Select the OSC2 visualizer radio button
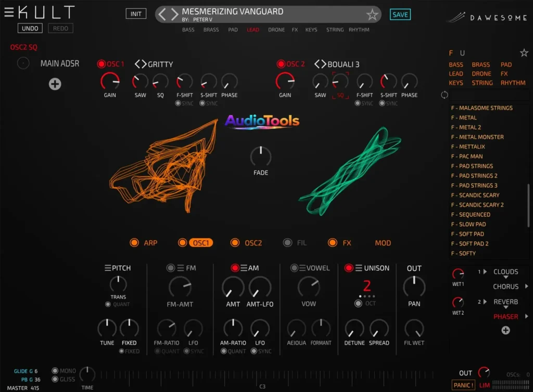Screen dimensions: 533x392 pyautogui.click(x=234, y=243)
